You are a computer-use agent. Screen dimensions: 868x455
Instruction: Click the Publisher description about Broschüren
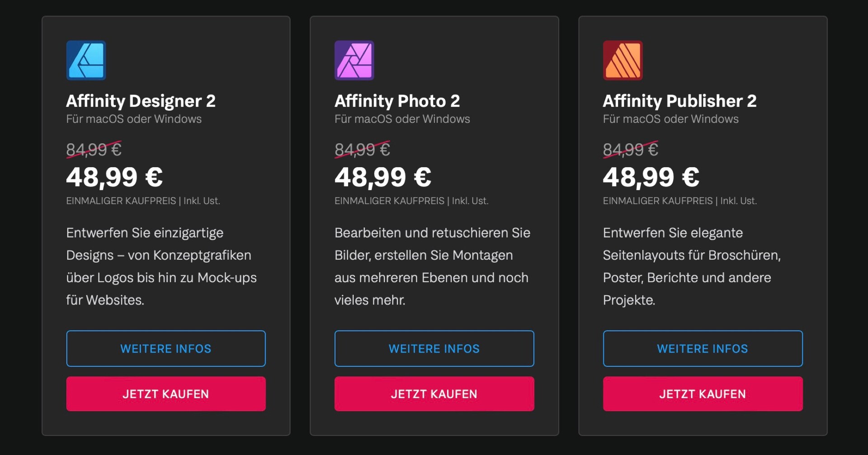tap(692, 266)
